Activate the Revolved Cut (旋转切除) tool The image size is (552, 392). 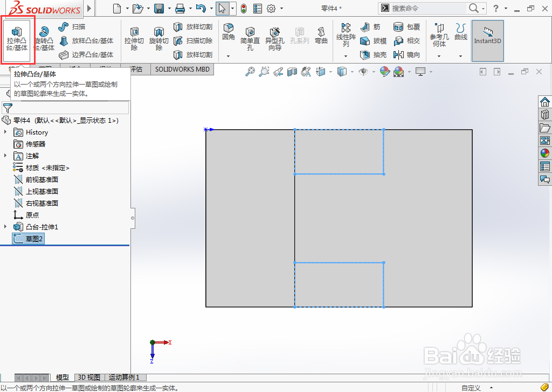tap(159, 39)
